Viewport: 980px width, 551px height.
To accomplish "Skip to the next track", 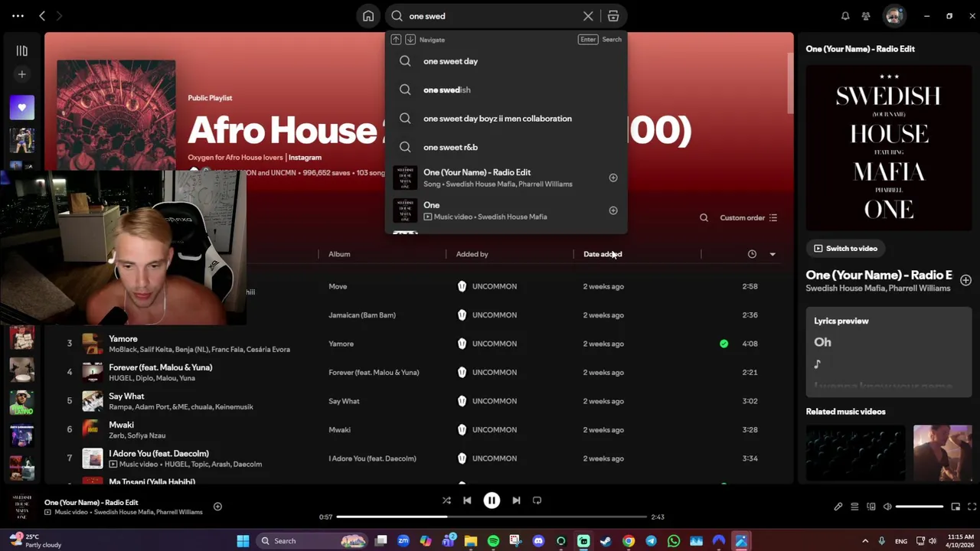I will (516, 500).
